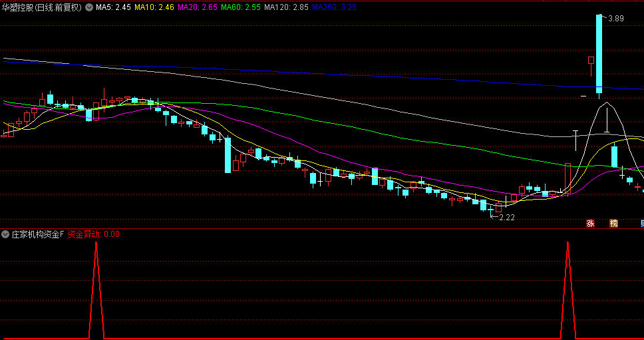Image resolution: width=644 pixels, height=340 pixels.
Task: Click the 榜 event marker icon
Action: click(613, 224)
